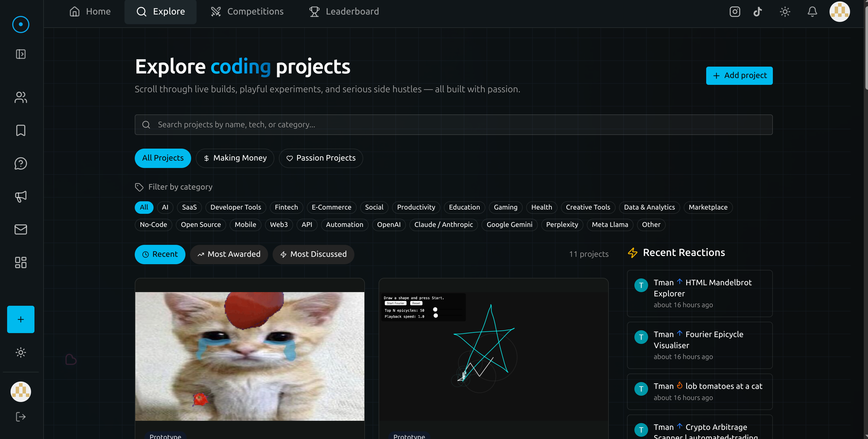
Task: Open the community members sidebar icon
Action: tap(20, 98)
